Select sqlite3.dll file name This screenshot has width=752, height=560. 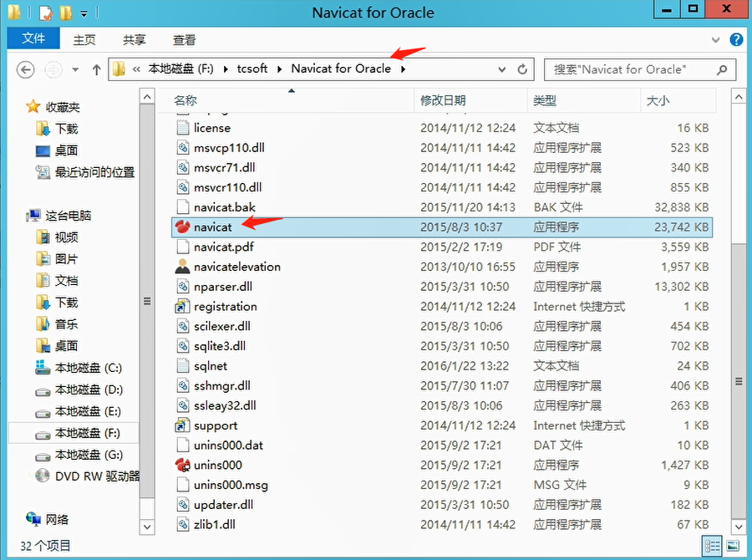220,347
